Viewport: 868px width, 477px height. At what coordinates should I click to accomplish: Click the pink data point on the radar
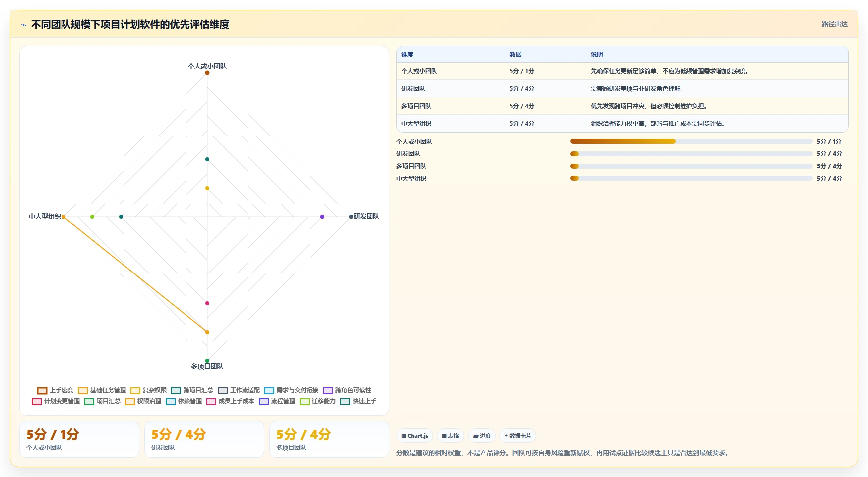point(207,303)
